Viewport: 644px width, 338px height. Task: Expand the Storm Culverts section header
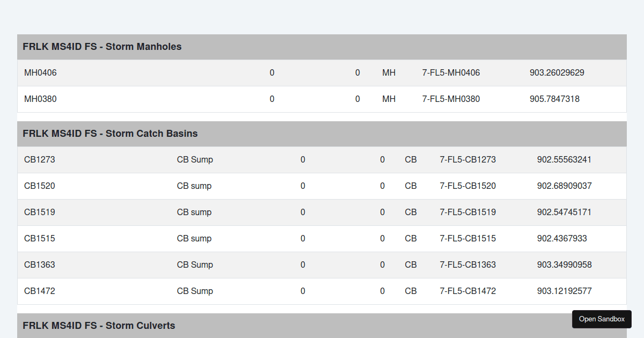point(99,326)
